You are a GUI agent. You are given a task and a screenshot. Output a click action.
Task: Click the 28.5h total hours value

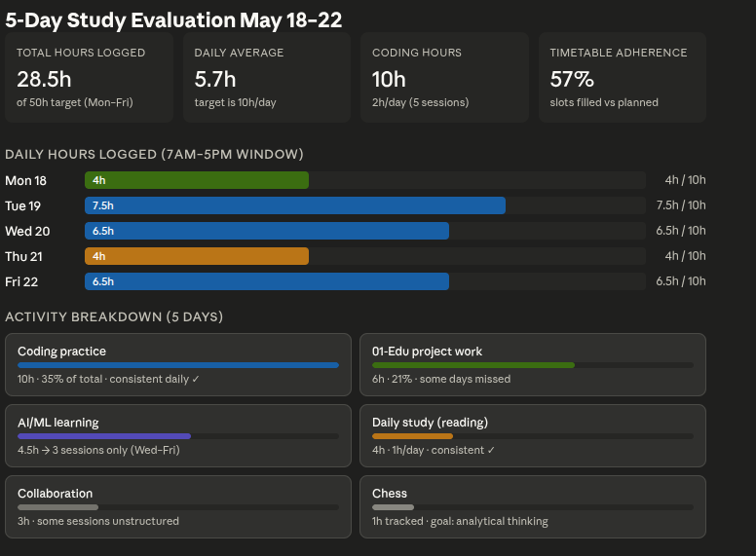pos(44,80)
